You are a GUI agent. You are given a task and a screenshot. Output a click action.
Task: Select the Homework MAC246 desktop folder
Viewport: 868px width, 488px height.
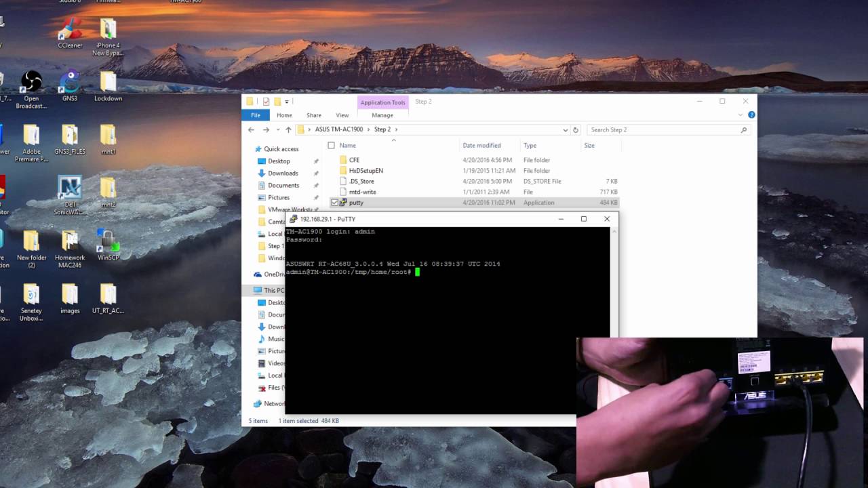coord(70,249)
